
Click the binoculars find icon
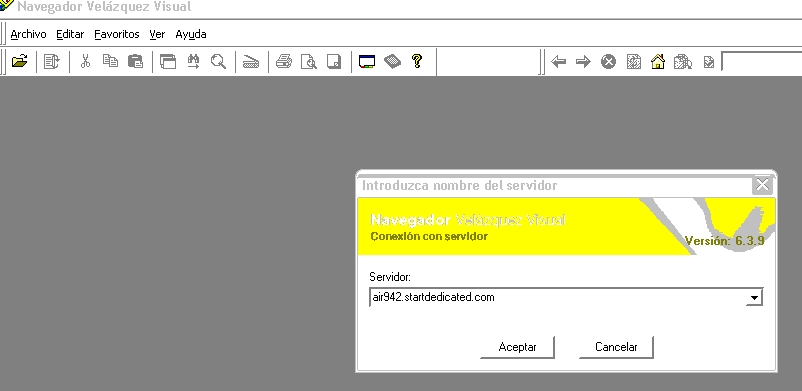pyautogui.click(x=193, y=61)
